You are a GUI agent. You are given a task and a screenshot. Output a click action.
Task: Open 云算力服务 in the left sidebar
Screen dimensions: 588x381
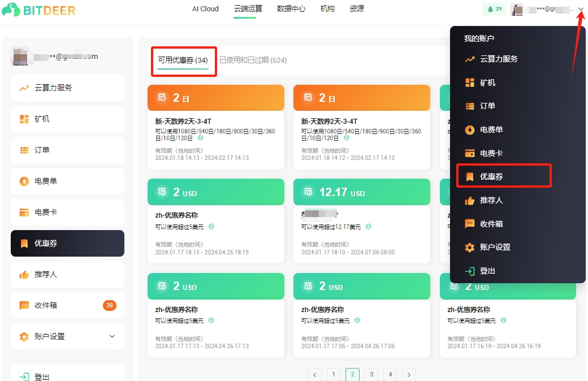(x=67, y=88)
